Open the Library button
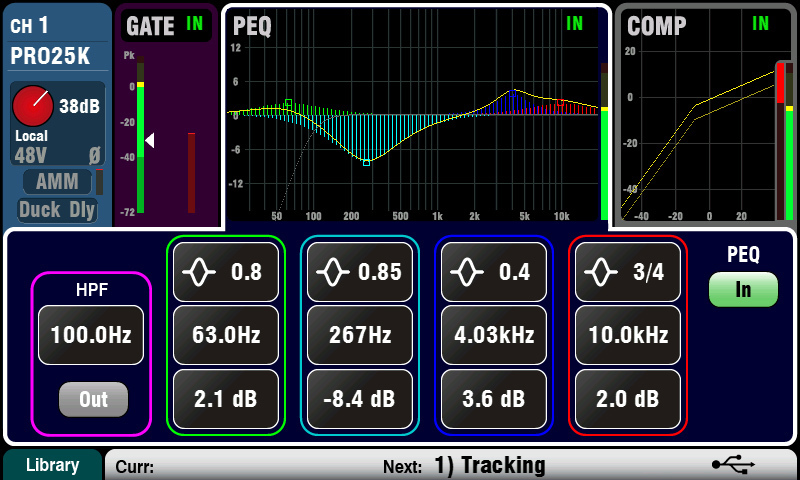This screenshot has height=480, width=800. pos(52,465)
